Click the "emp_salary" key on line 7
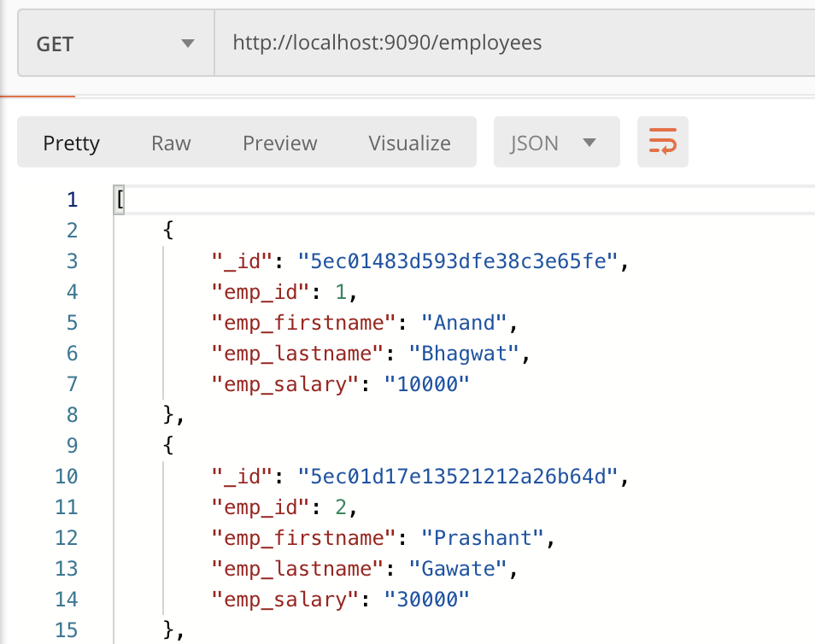Image resolution: width=815 pixels, height=644 pixels. [x=284, y=384]
